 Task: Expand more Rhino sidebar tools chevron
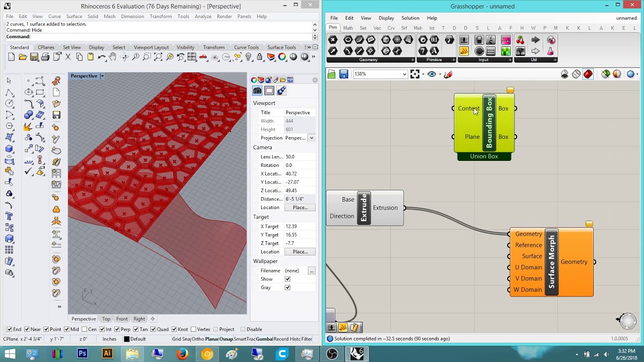point(59,306)
